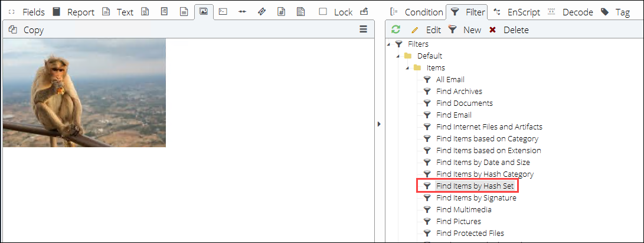644x243 pixels.
Task: Select the Picture view icon tab
Action: [x=203, y=12]
